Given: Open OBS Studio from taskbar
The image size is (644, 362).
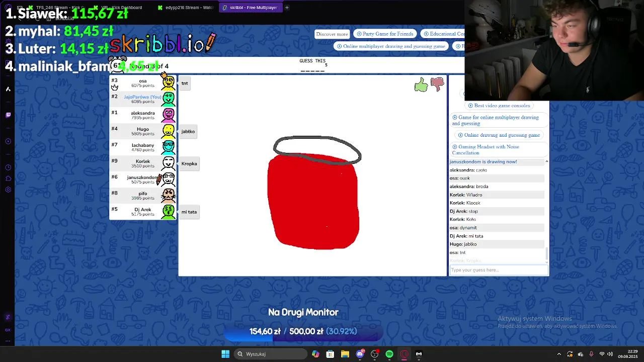Looking at the screenshot, I should tap(374, 354).
